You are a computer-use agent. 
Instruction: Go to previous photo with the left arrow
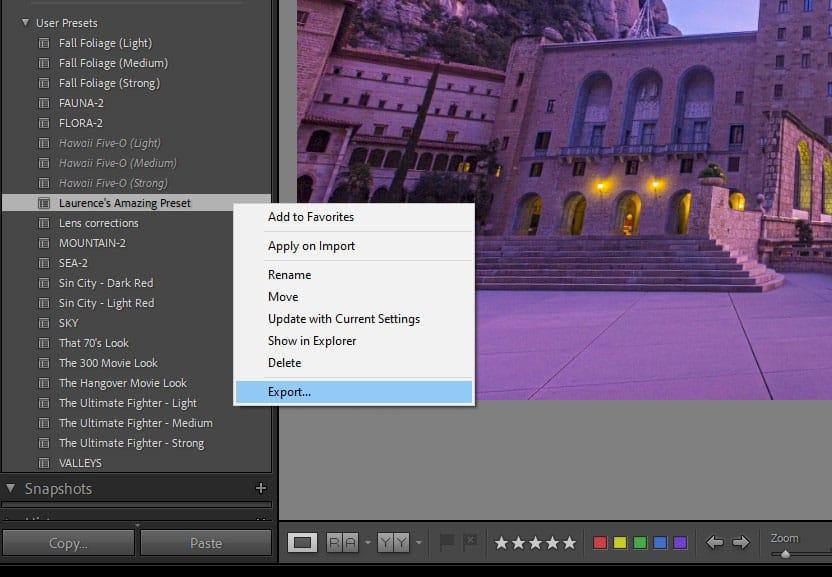716,542
